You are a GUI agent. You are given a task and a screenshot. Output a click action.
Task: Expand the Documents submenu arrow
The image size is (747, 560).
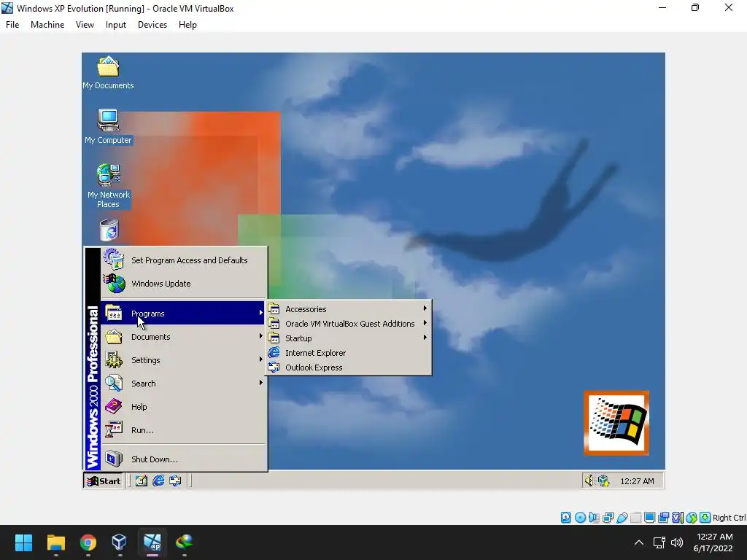[260, 336]
